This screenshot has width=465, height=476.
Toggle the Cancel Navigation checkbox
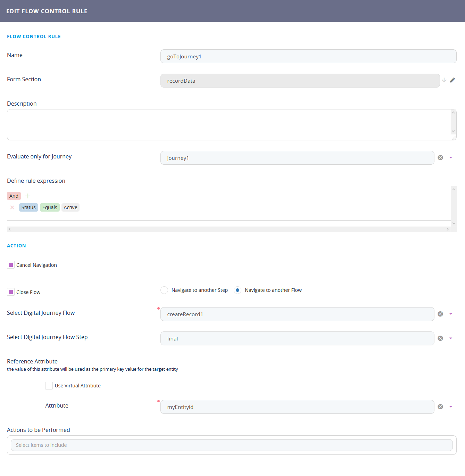[x=11, y=265]
